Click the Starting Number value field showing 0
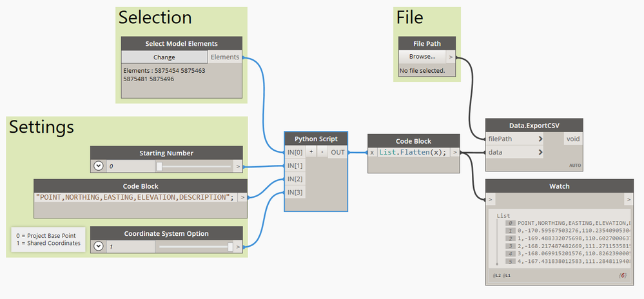Image resolution: width=644 pixels, height=299 pixels. tap(131, 166)
